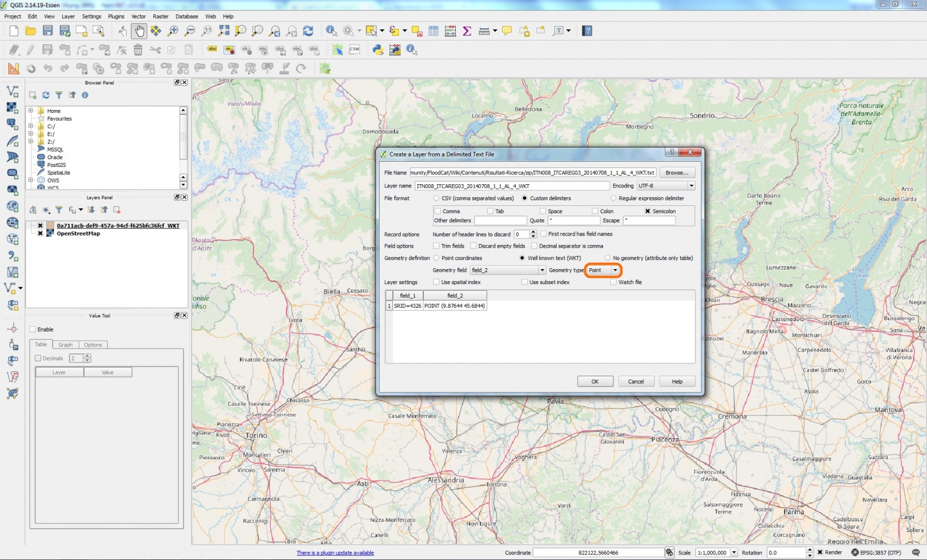927x560 pixels.
Task: Open the Python Console
Action: 379,50
